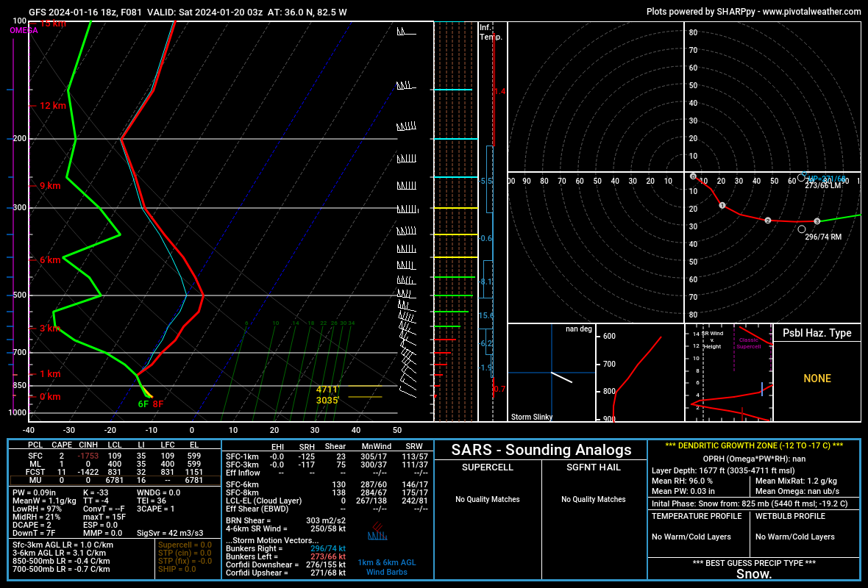Click the 2 km marker on the hodograph
This screenshot has height=588, width=868.
[x=768, y=220]
